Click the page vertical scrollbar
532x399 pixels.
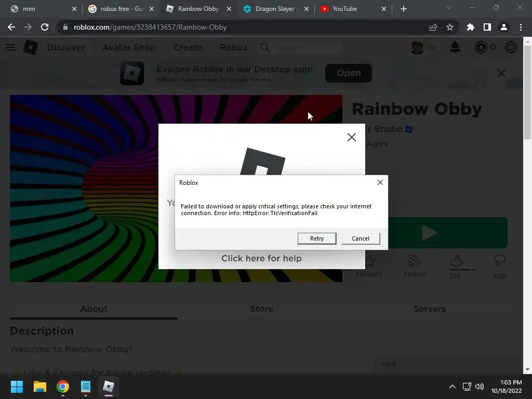[x=527, y=91]
